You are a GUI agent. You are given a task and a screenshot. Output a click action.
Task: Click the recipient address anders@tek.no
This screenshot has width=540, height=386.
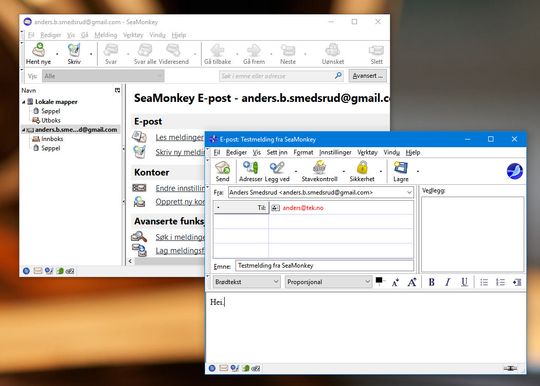(x=303, y=208)
